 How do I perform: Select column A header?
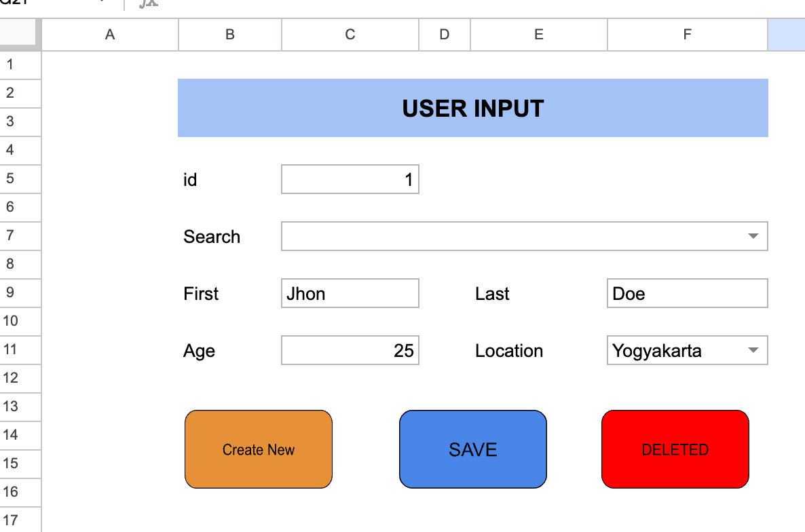pos(109,35)
